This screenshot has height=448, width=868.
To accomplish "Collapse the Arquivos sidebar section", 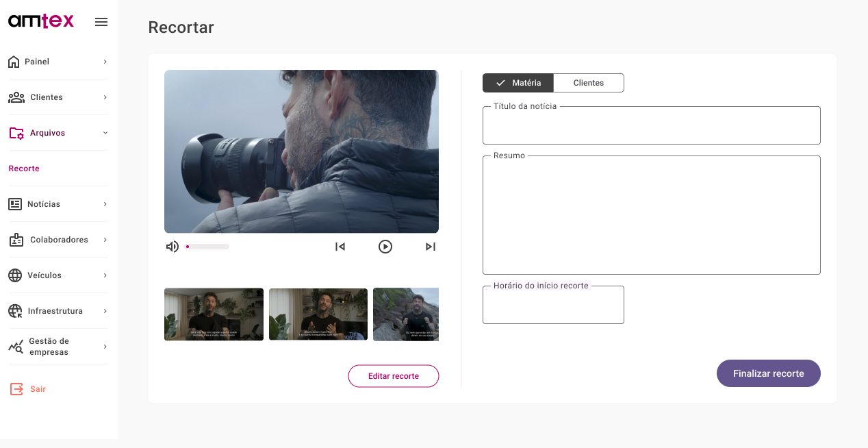I will [105, 133].
